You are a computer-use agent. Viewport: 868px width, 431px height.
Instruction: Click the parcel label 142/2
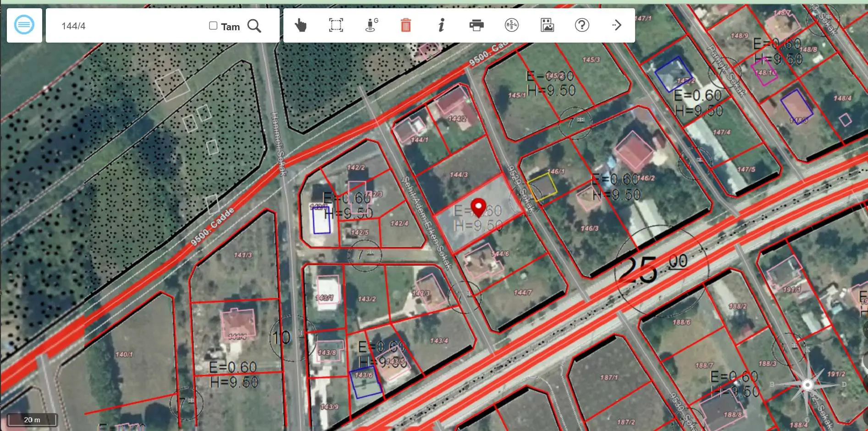coord(356,168)
